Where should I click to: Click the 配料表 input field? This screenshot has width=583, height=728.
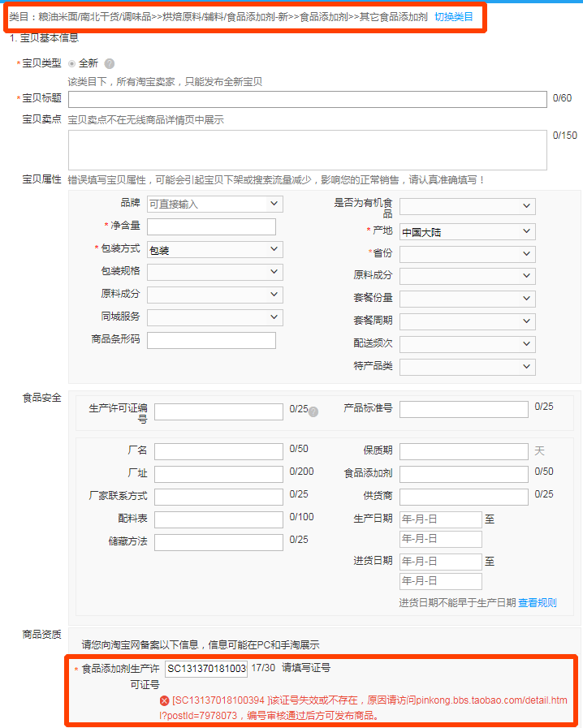pyautogui.click(x=218, y=520)
